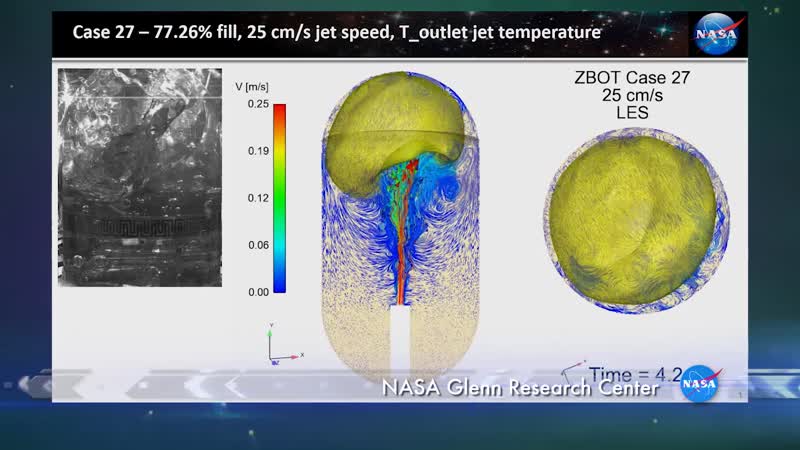This screenshot has width=800, height=450.
Task: Click the 0.00 minimum value on the legend
Action: 258,292
